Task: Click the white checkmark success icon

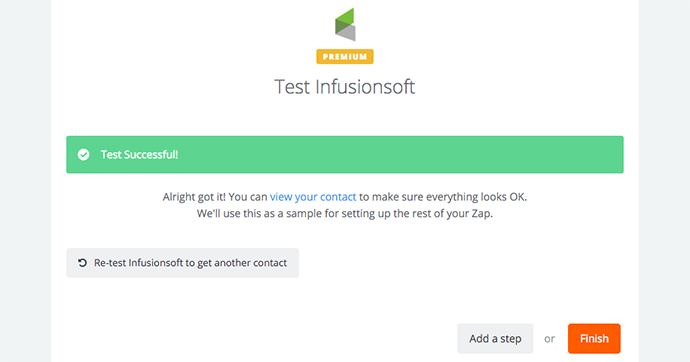Action: click(84, 154)
